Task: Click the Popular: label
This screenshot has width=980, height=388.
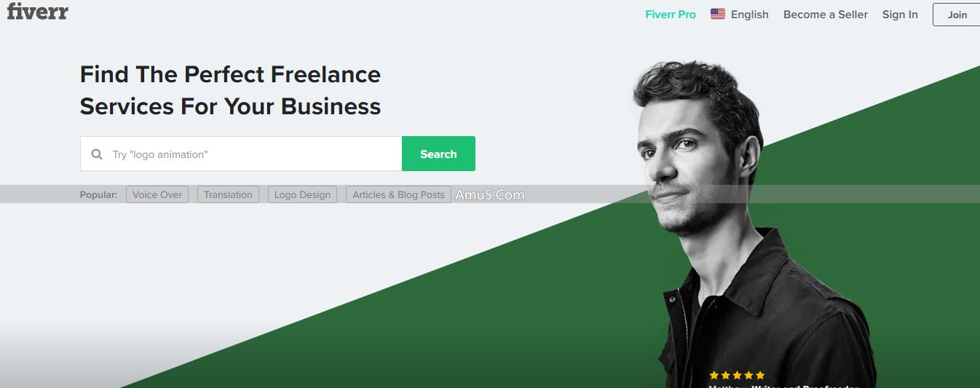Action: point(98,194)
